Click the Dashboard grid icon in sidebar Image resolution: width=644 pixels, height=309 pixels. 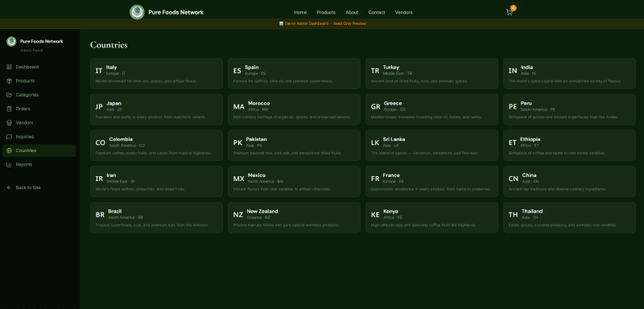9,67
